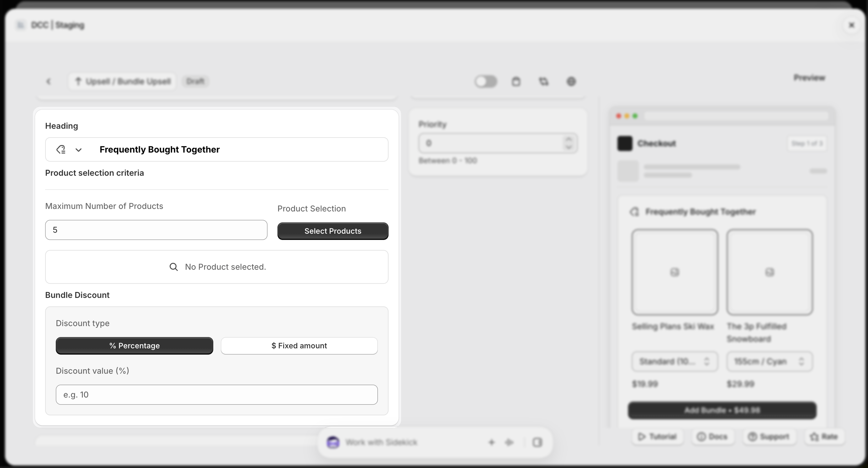Click the Maximum Number of Products field
Screen dimensions: 868x468
(x=156, y=230)
